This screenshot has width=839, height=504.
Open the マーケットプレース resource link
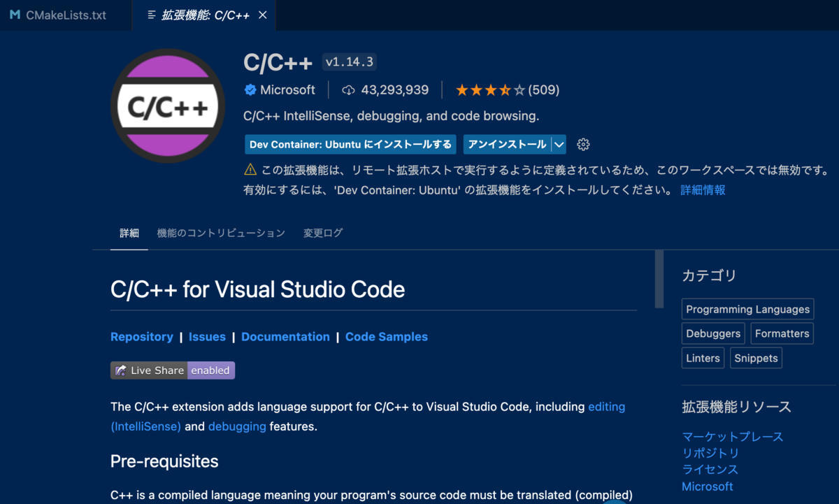pyautogui.click(x=733, y=436)
